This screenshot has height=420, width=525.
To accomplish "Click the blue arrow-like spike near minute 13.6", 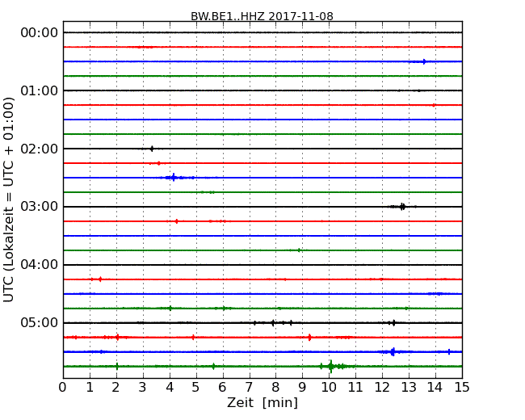I will 424,61.
